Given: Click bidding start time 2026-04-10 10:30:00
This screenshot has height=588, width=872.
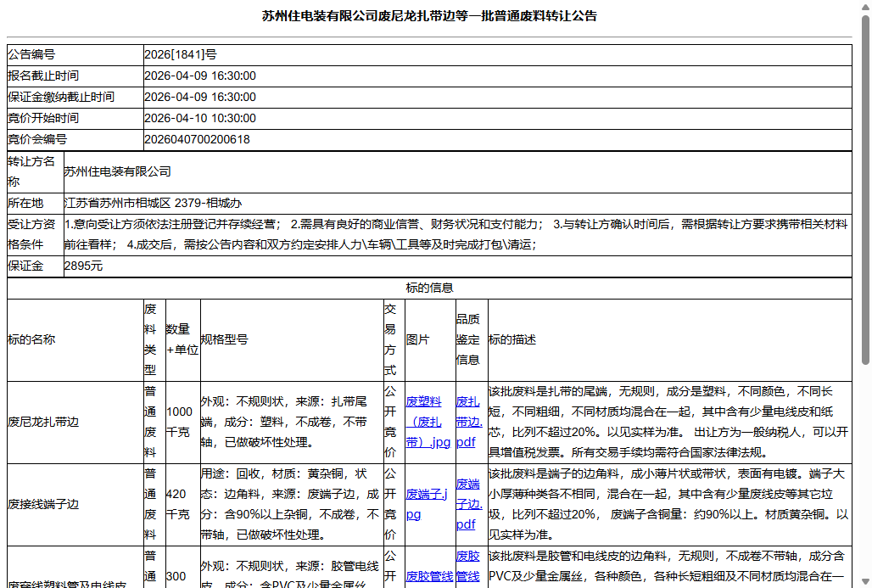Looking at the screenshot, I should tap(200, 118).
